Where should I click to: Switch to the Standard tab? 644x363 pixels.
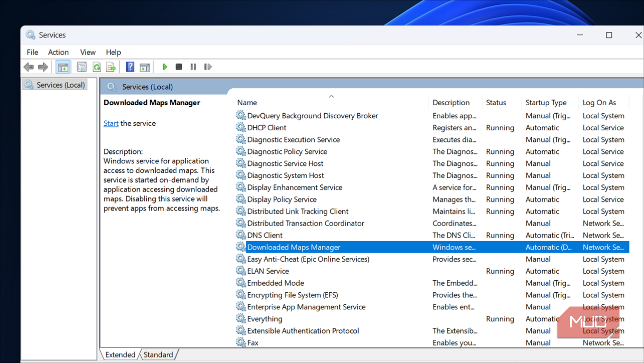(158, 354)
